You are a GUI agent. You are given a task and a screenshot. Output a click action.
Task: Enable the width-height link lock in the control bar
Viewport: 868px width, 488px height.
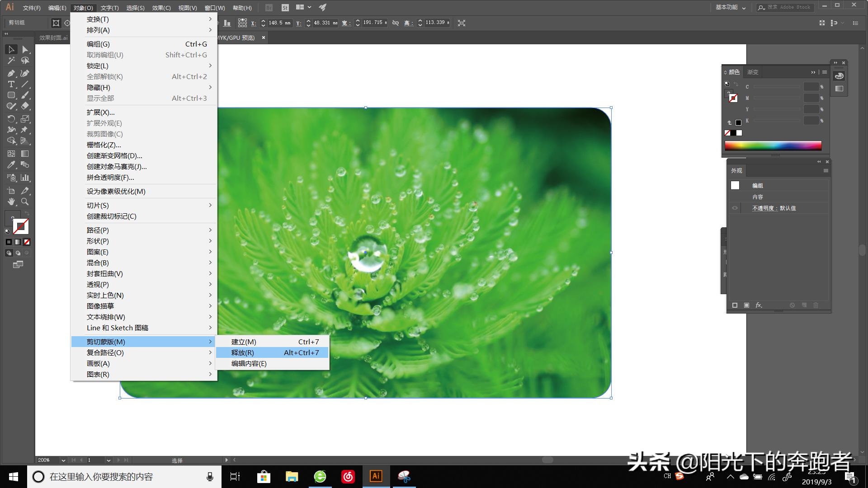(395, 23)
